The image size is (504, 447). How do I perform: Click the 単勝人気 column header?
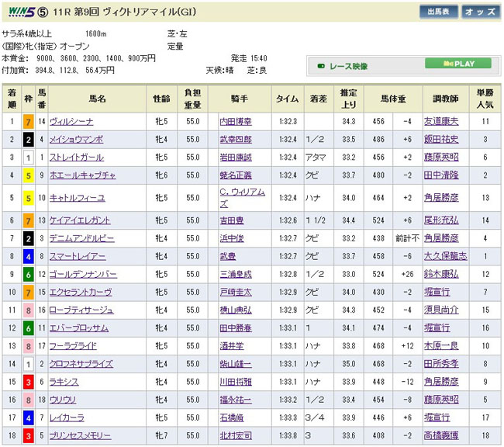tap(484, 99)
